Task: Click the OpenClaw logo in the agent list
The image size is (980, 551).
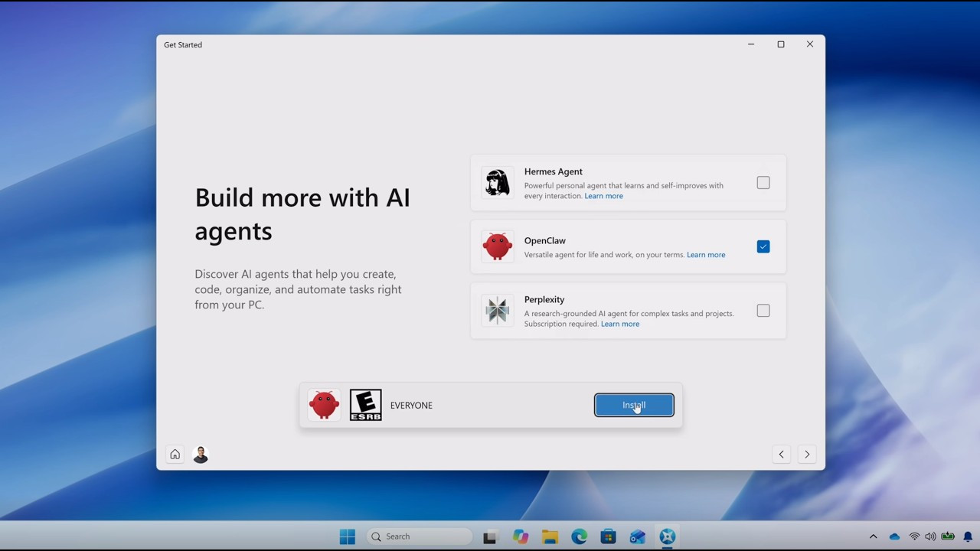Action: pos(498,246)
